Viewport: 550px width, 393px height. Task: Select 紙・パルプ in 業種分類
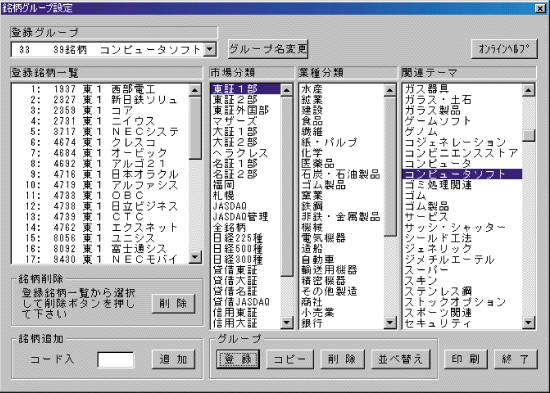click(x=342, y=142)
